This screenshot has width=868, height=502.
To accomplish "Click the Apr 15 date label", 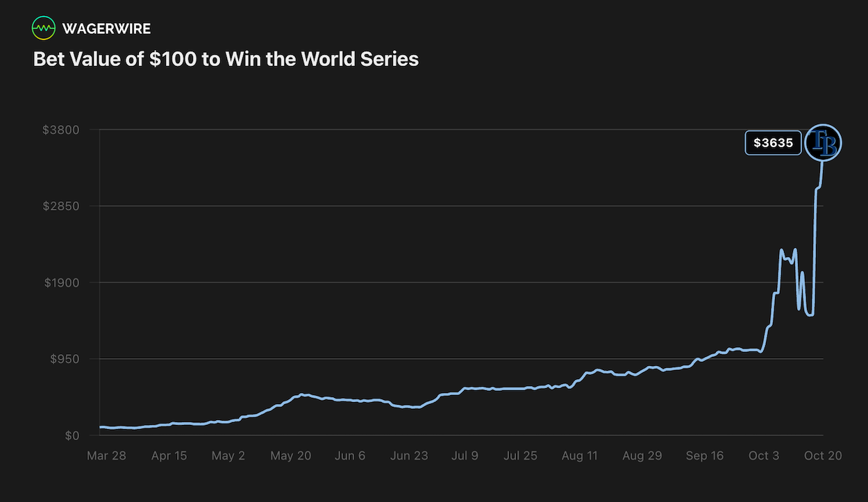I will tap(169, 455).
